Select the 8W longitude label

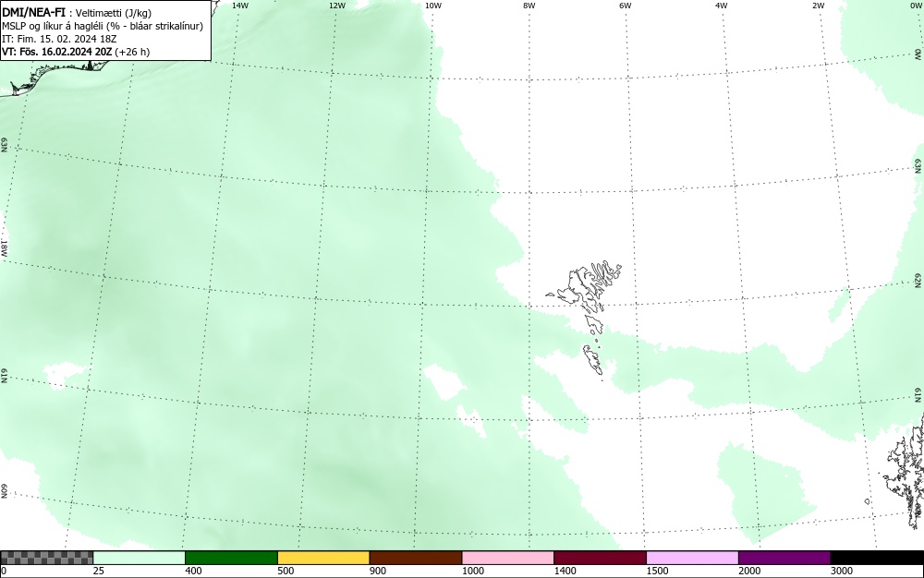click(529, 6)
